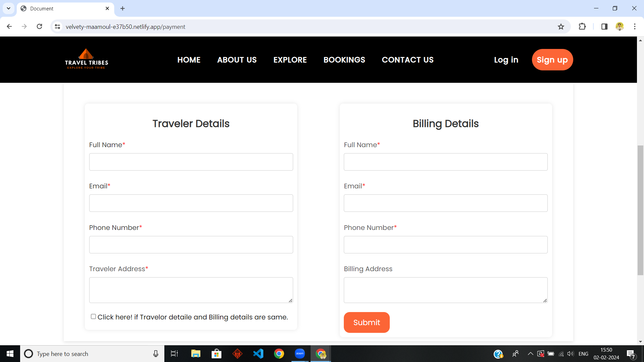Image resolution: width=644 pixels, height=362 pixels.
Task: Open the Zoom app in the taskbar
Action: [x=300, y=354]
